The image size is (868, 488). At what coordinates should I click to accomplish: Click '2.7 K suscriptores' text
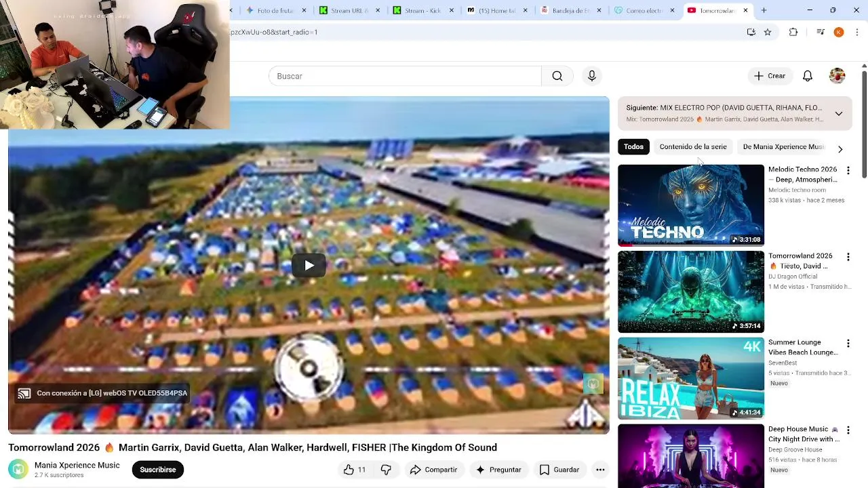(x=59, y=475)
